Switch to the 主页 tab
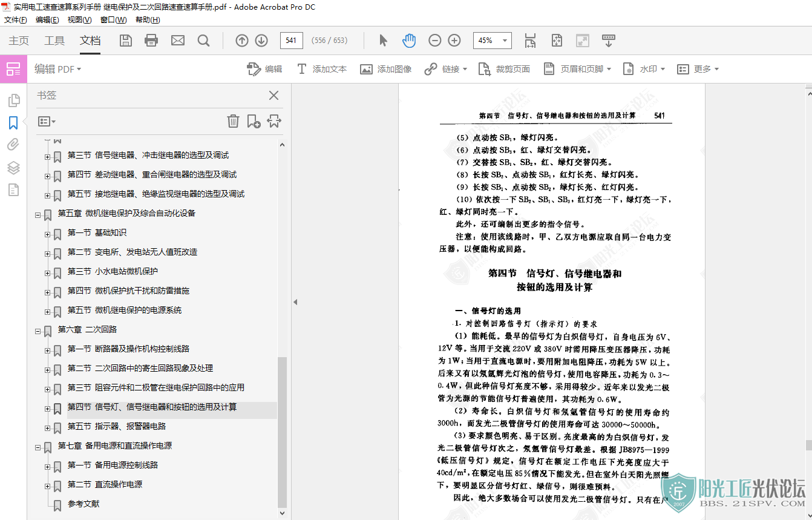 tap(19, 41)
